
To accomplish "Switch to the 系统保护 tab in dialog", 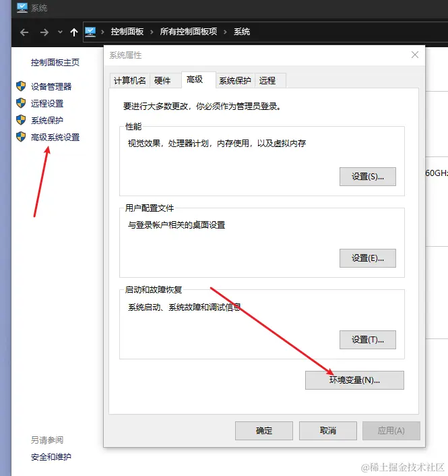I will (235, 80).
